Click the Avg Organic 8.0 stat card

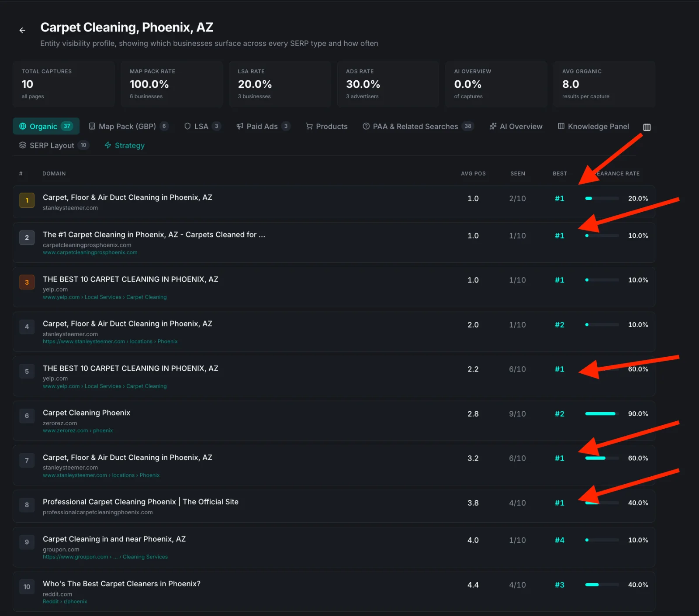tap(604, 84)
